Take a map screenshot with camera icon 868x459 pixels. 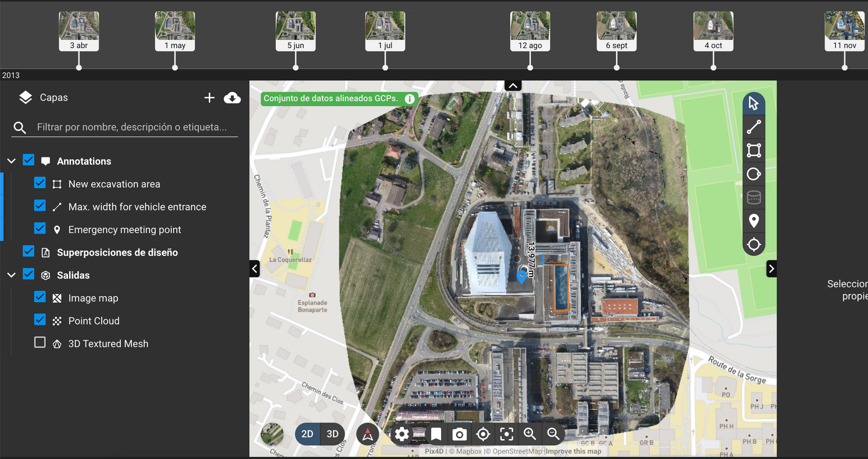click(x=459, y=435)
